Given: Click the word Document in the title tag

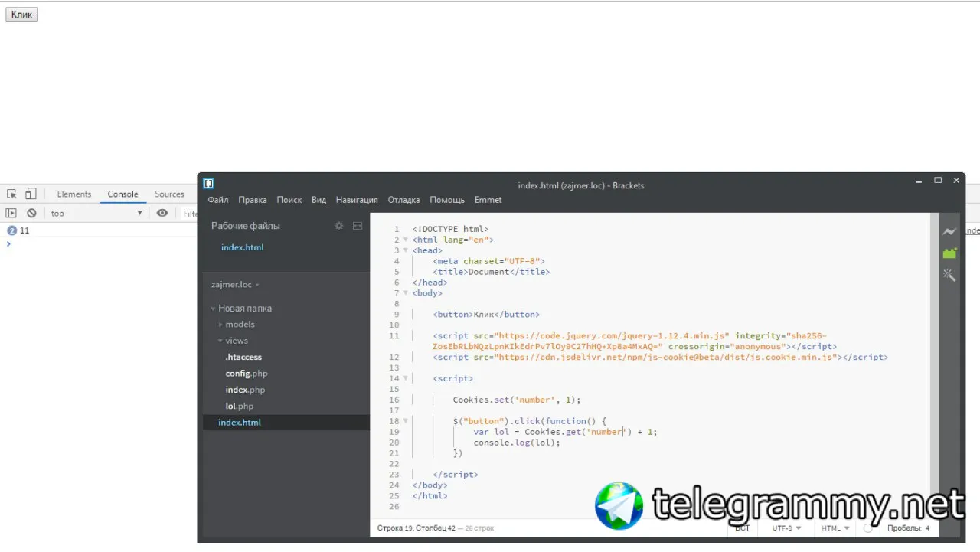Looking at the screenshot, I should (488, 272).
